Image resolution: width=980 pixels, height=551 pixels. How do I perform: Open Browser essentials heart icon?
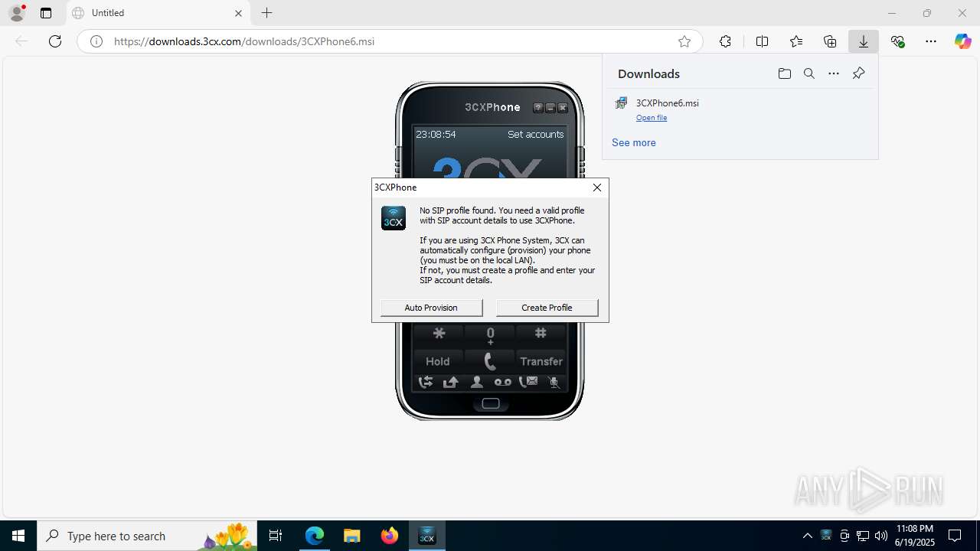898,41
